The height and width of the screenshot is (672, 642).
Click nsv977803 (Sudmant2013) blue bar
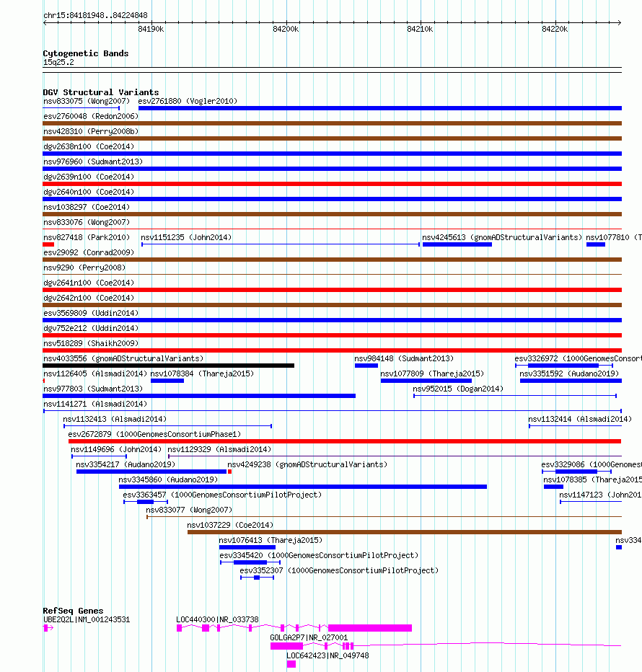click(199, 396)
